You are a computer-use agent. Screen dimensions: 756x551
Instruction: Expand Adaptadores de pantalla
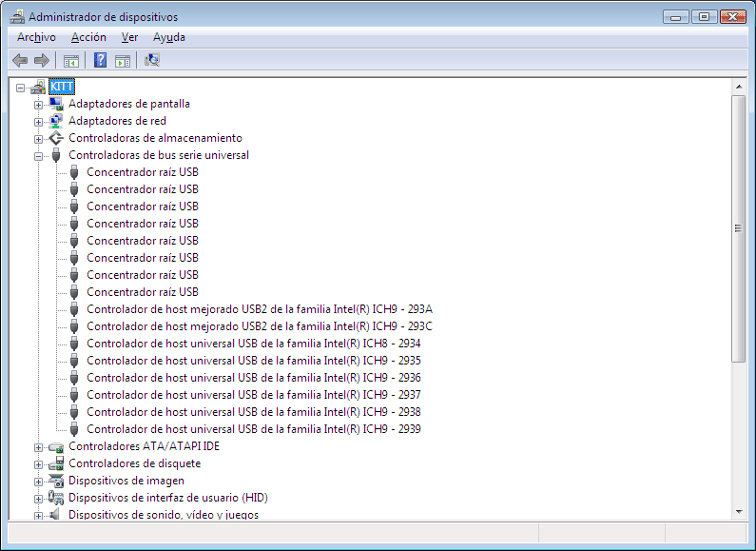point(39,105)
